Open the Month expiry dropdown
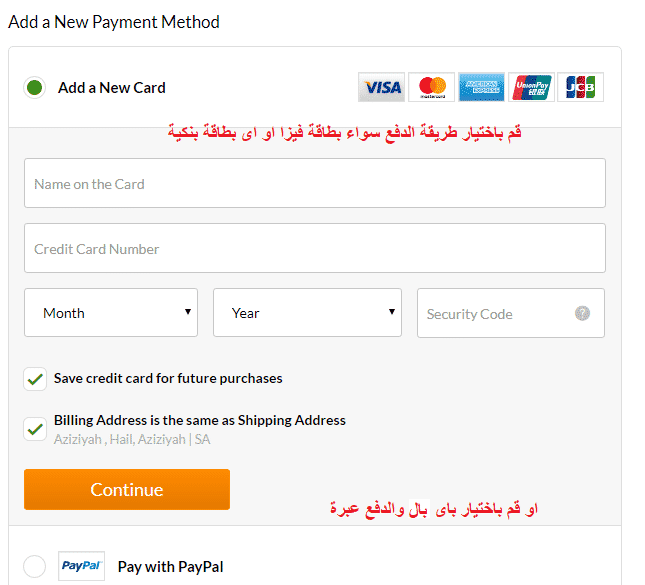The height and width of the screenshot is (585, 645). [x=111, y=313]
